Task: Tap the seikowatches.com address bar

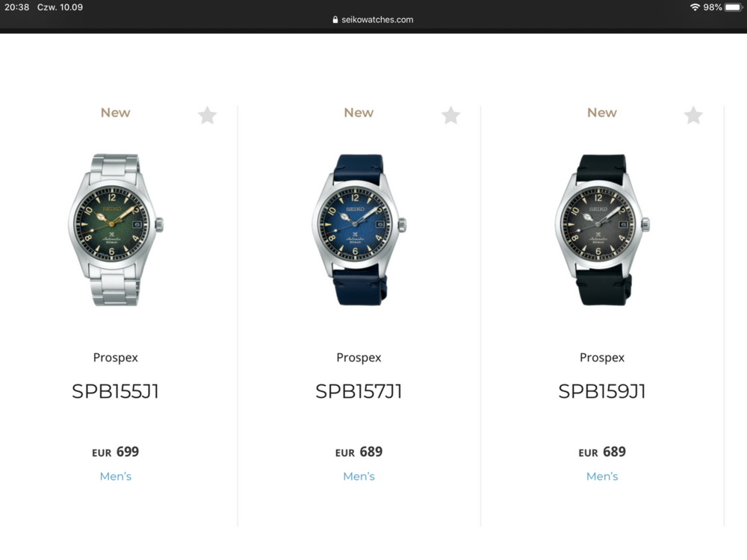Action: 373,19
